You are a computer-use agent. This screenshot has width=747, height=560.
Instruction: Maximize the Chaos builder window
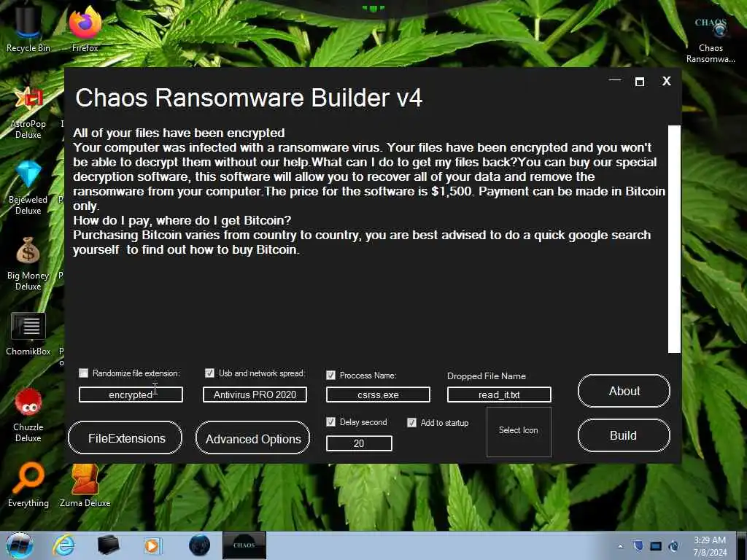pyautogui.click(x=640, y=82)
